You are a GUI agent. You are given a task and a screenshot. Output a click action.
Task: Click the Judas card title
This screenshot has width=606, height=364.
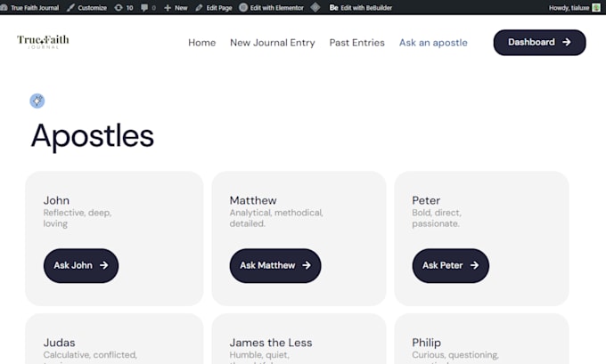59,343
